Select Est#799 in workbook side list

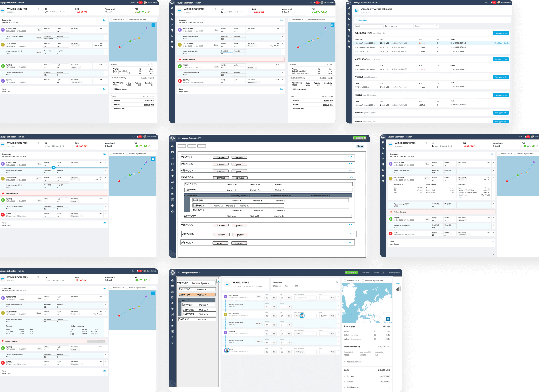pyautogui.click(x=197, y=319)
